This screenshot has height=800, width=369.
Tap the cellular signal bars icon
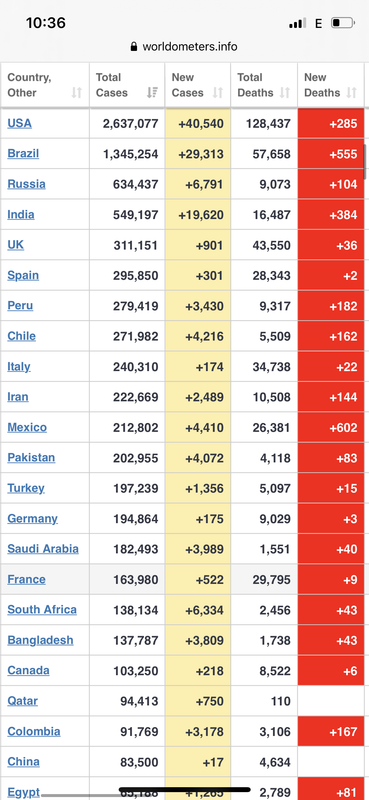click(298, 23)
